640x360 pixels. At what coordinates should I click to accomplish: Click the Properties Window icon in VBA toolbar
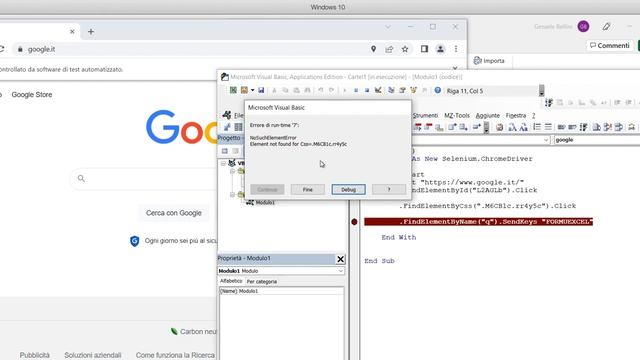[402, 90]
